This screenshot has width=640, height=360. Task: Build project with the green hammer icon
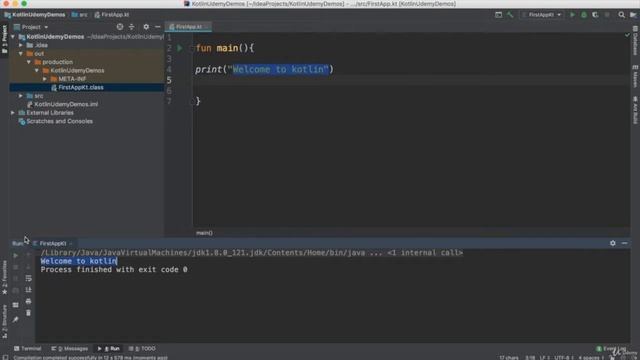[x=510, y=15]
